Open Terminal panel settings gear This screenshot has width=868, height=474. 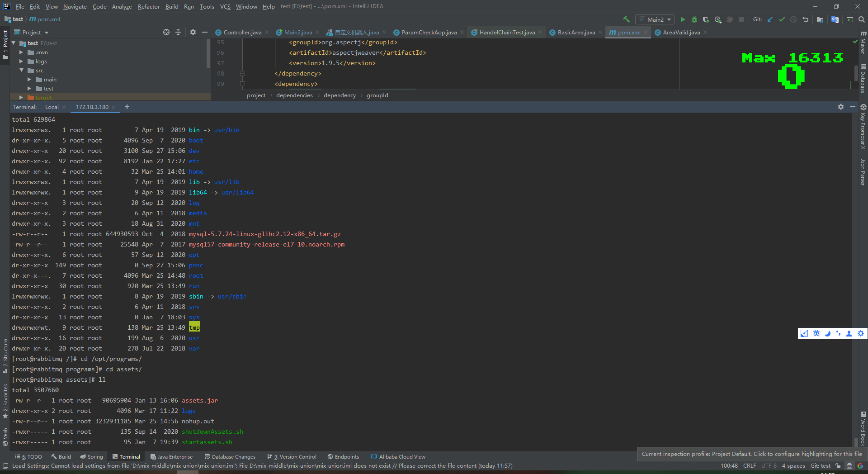(841, 107)
